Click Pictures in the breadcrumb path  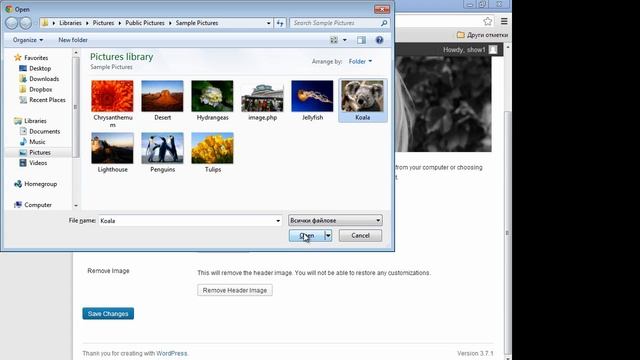tap(103, 23)
